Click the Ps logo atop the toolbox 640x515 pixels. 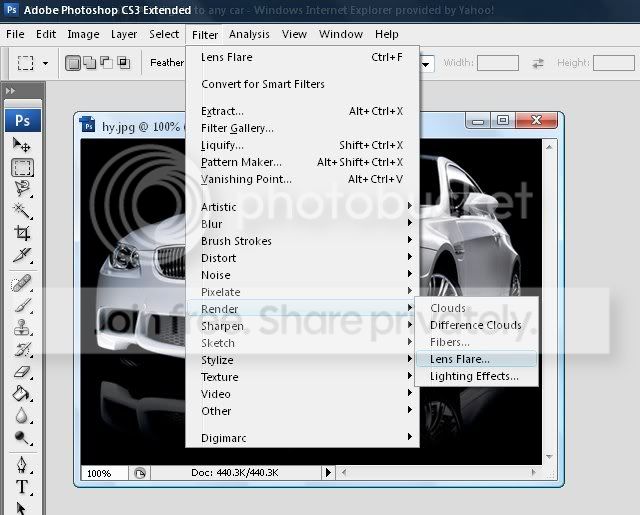[22, 120]
